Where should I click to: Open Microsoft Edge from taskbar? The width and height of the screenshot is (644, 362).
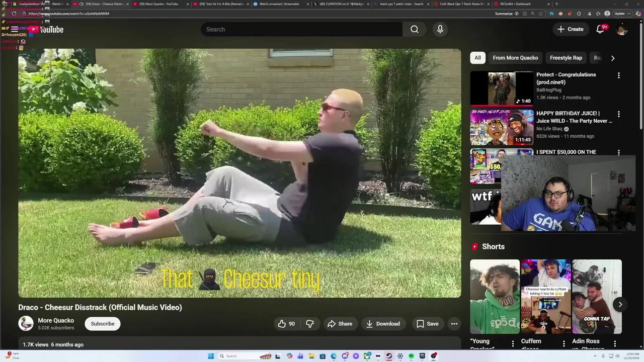[334, 356]
